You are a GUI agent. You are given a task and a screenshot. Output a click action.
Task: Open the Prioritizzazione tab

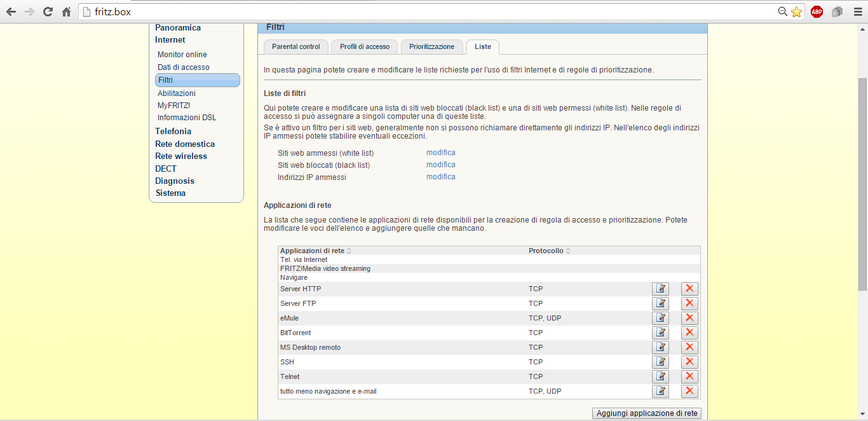[x=431, y=46]
